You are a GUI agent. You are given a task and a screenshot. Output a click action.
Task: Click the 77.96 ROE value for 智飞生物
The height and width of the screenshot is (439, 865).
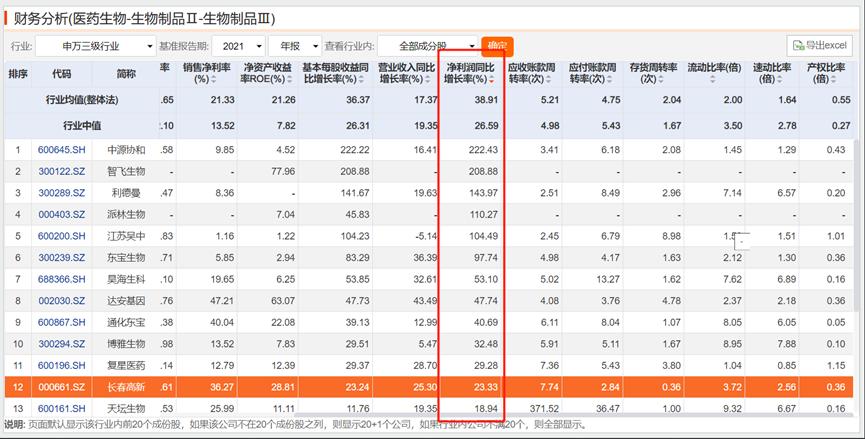click(x=283, y=172)
